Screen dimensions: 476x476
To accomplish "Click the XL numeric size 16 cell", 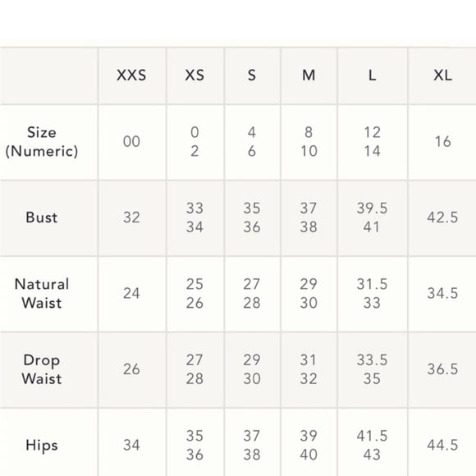I will click(442, 141).
